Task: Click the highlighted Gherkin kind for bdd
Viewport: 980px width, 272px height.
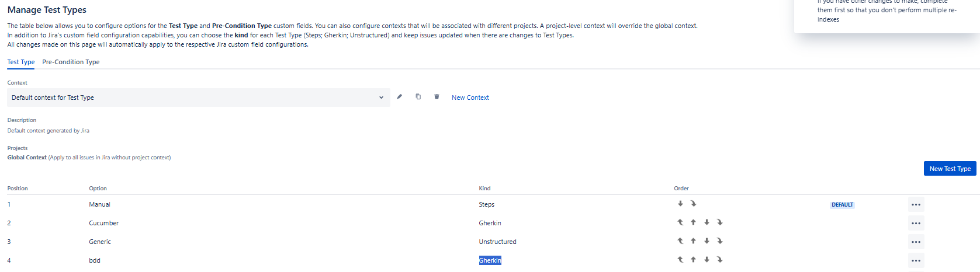Action: (x=490, y=260)
